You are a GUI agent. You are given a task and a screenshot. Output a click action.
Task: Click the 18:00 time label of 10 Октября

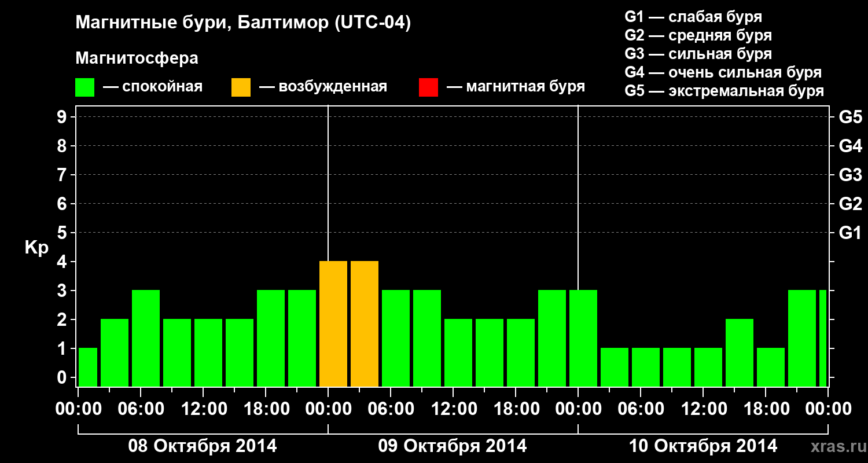pos(766,409)
